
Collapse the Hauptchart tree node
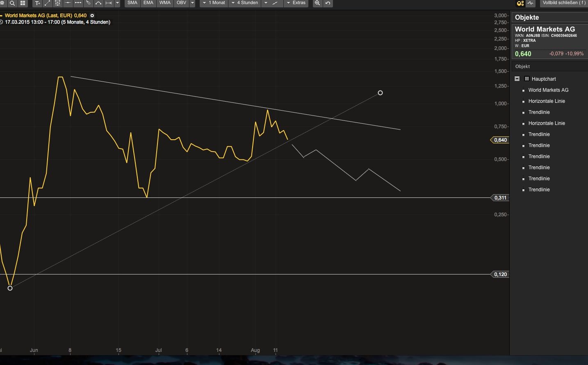pyautogui.click(x=517, y=78)
